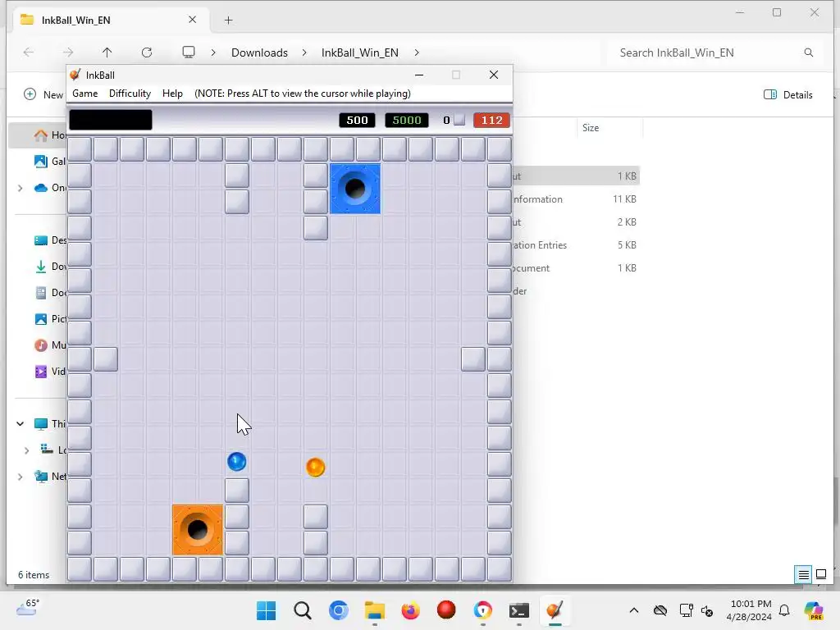Expand chevron between Downloads and InkBall_Win_EN
The image size is (840, 630).
click(304, 52)
